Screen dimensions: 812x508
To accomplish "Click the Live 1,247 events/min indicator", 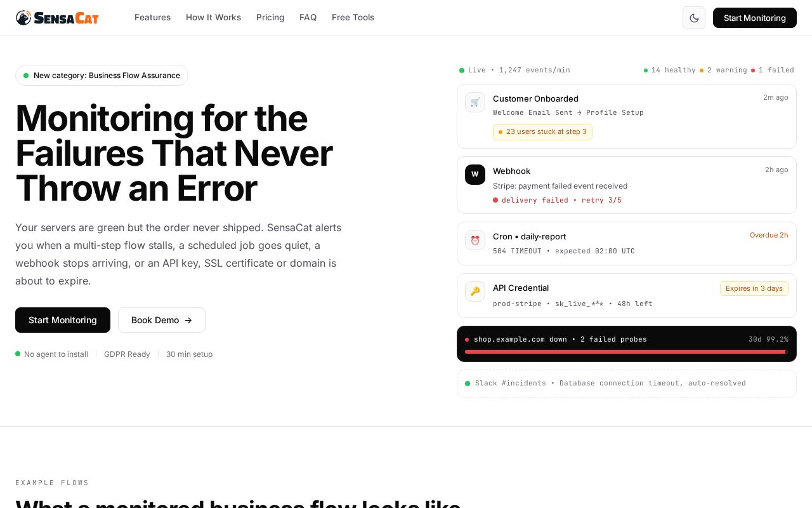I will [514, 70].
